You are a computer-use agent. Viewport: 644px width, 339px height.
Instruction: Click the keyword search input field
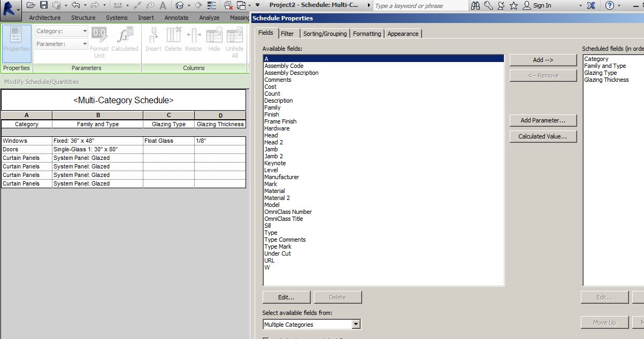[420, 6]
